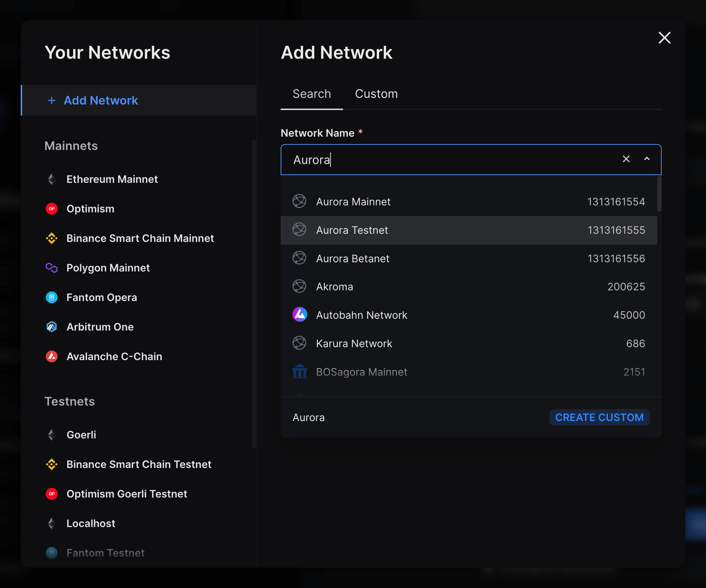Click the red Avalanche C-Chain icon
This screenshot has width=706, height=588.
pyautogui.click(x=52, y=356)
